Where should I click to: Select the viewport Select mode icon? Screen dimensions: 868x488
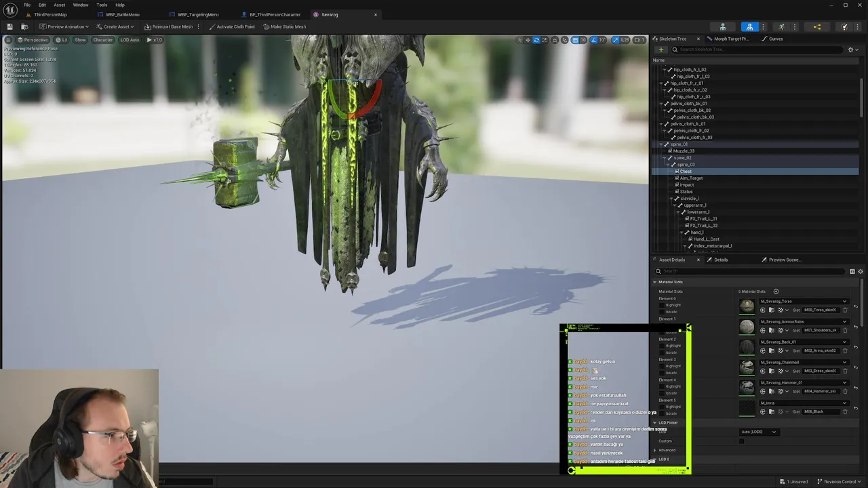[519, 40]
